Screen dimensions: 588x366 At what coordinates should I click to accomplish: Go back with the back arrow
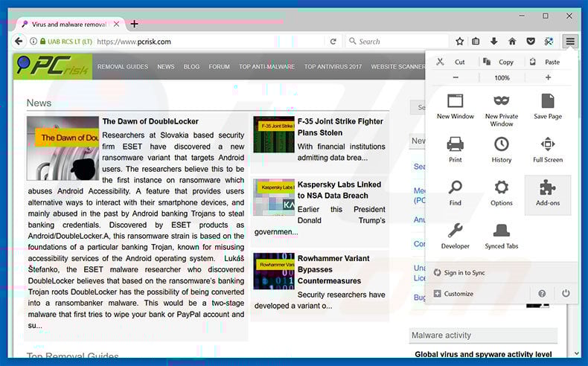19,41
